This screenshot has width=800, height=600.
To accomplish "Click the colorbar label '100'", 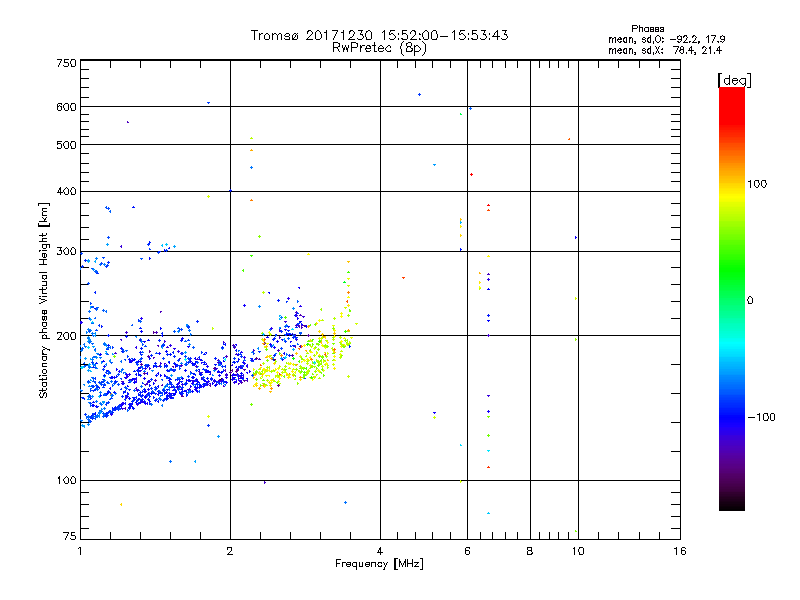I will pyautogui.click(x=757, y=184).
